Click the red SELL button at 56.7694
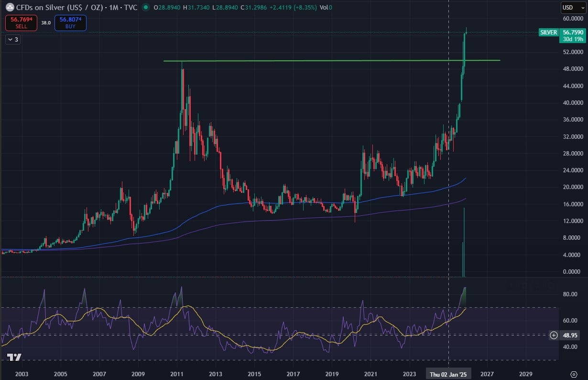This screenshot has width=588, height=380. 23,23
